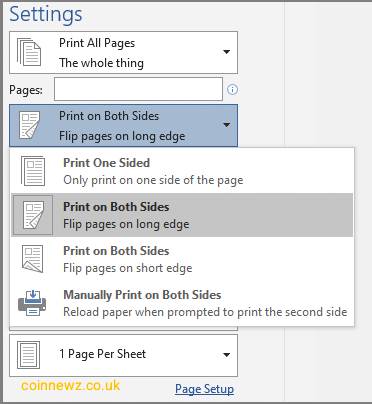
Task: Click the Print All Pages document stack icon
Action: 29,52
